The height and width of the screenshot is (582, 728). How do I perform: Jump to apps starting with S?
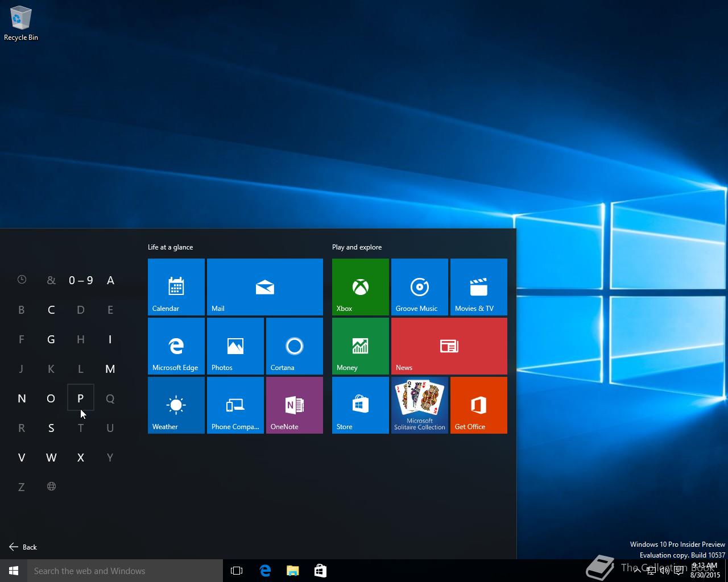coord(51,428)
